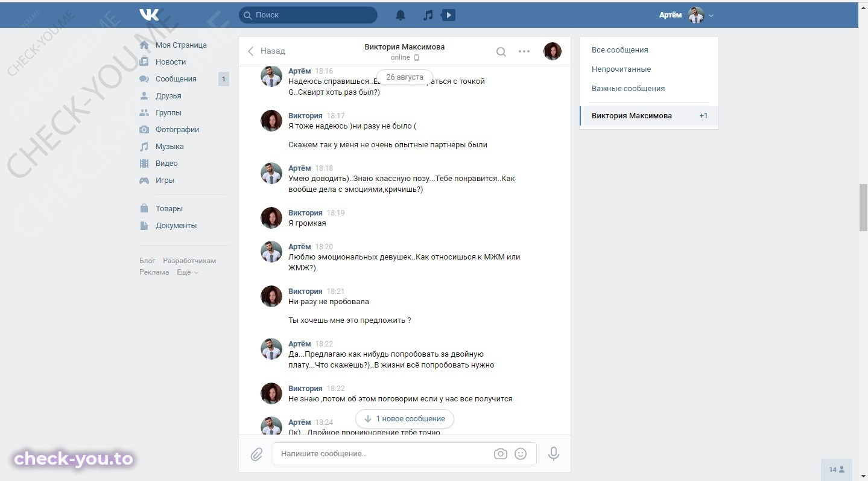Open music note icon in header

[428, 15]
